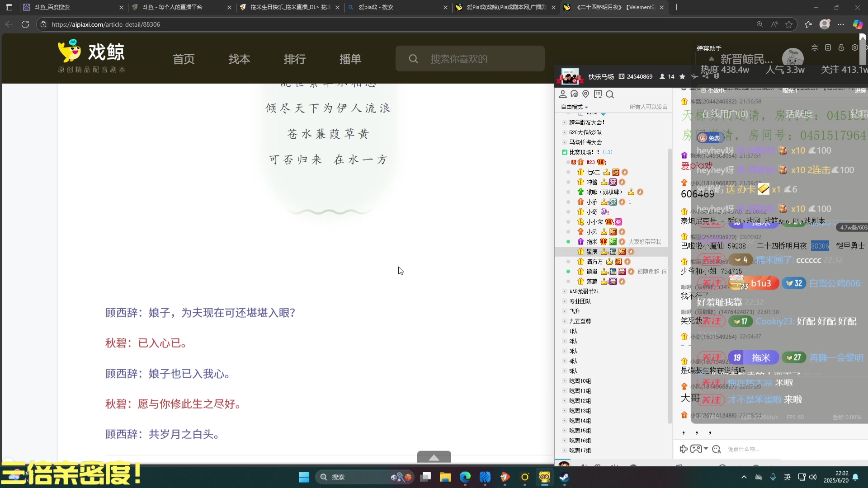Click the emoji face icon by chat input

pyautogui.click(x=717, y=449)
